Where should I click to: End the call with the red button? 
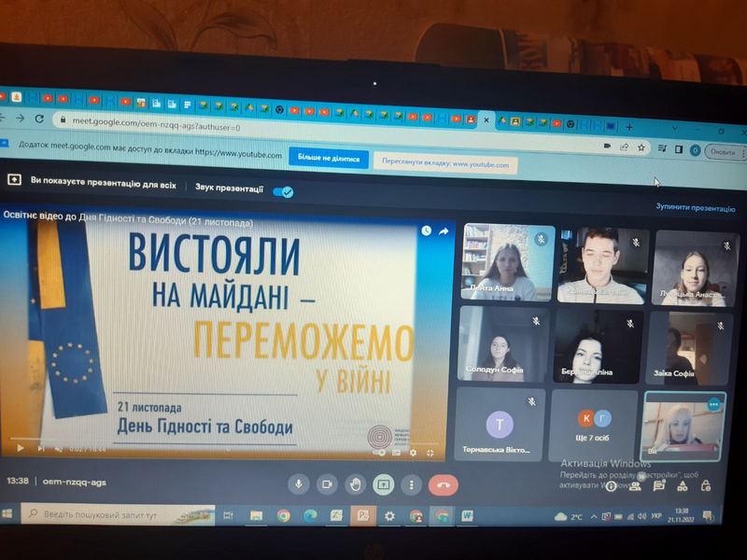pos(443,485)
